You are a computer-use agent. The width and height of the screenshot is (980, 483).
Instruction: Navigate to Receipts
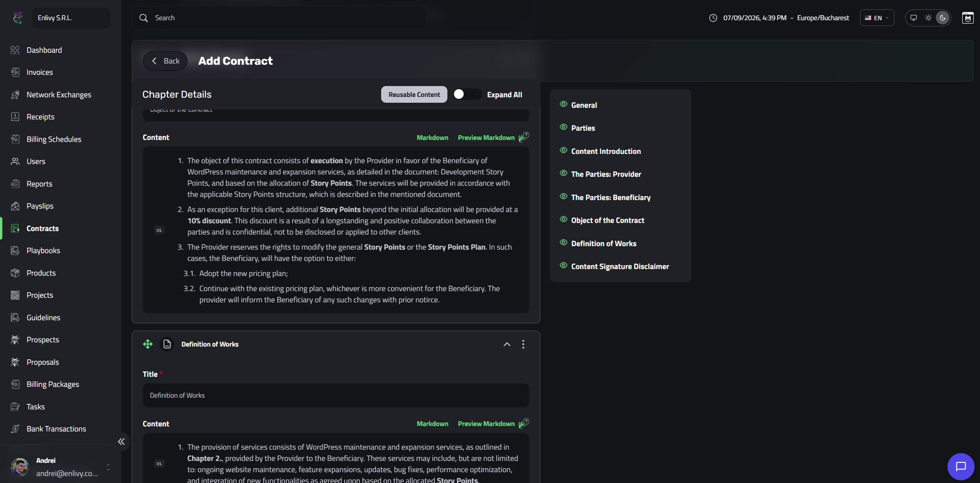click(40, 117)
